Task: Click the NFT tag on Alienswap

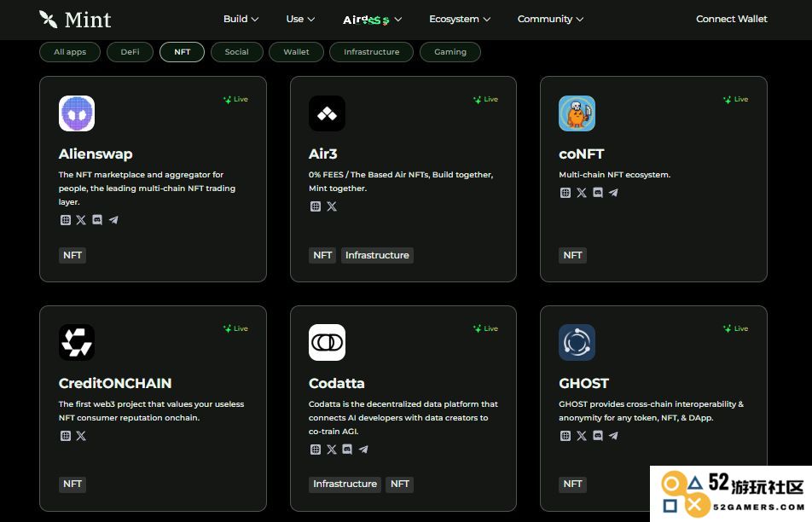Action: [72, 255]
